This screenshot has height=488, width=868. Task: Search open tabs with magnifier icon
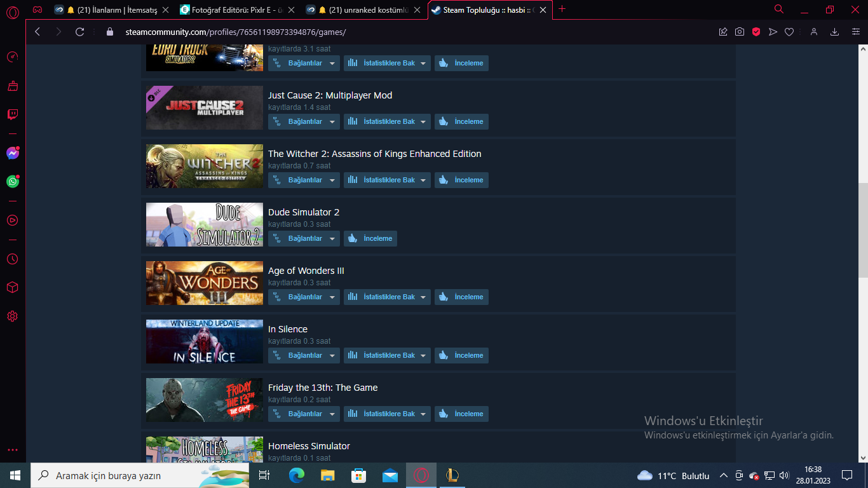[779, 10]
